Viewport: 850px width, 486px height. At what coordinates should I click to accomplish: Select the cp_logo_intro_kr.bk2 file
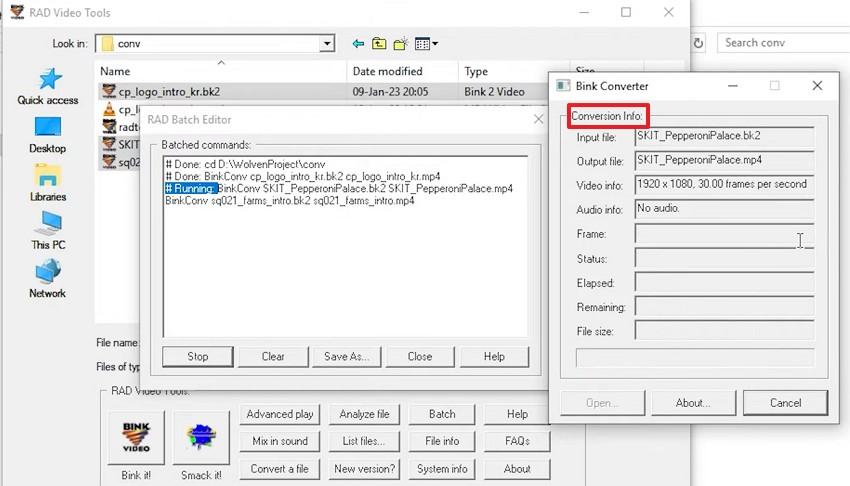tap(169, 92)
